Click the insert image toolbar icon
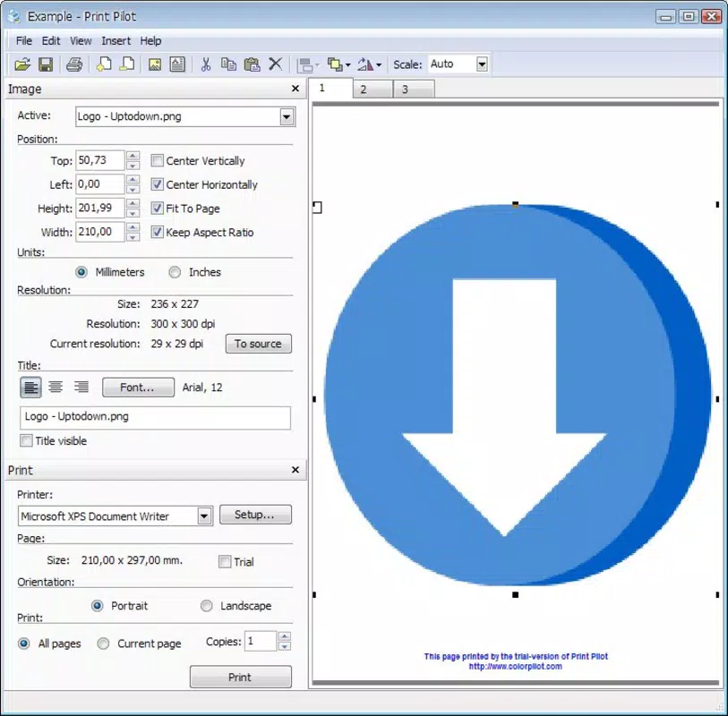Viewport: 728px width, 716px height. 155,64
